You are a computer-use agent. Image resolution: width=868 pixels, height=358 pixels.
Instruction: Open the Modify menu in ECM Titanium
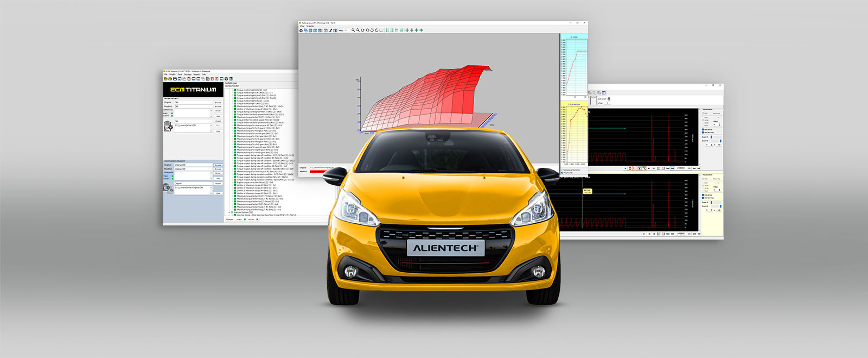point(173,74)
